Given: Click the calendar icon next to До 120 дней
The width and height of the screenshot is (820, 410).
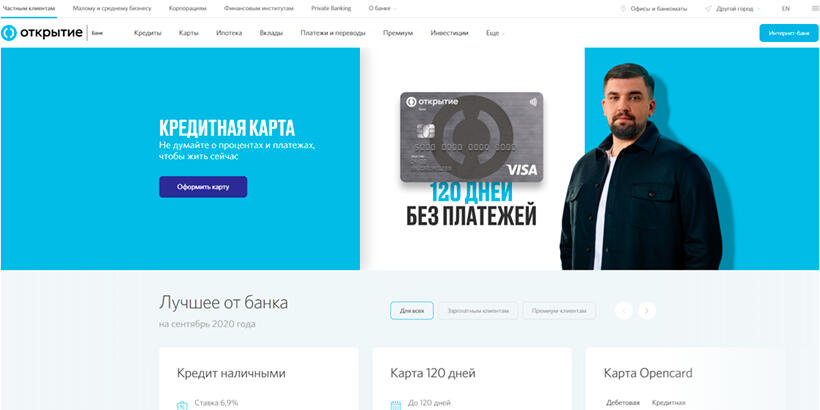Looking at the screenshot, I should pos(396,405).
